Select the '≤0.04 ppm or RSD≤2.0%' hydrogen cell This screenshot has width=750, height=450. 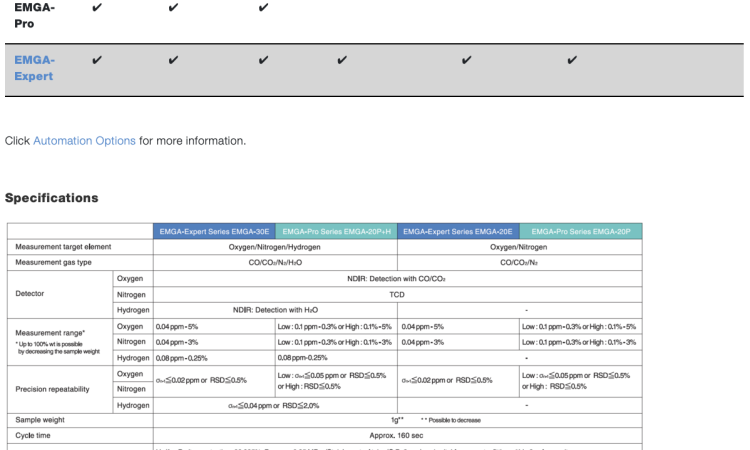point(274,406)
